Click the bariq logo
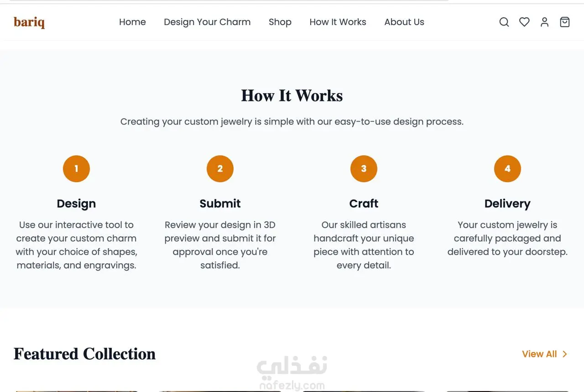 point(29,22)
